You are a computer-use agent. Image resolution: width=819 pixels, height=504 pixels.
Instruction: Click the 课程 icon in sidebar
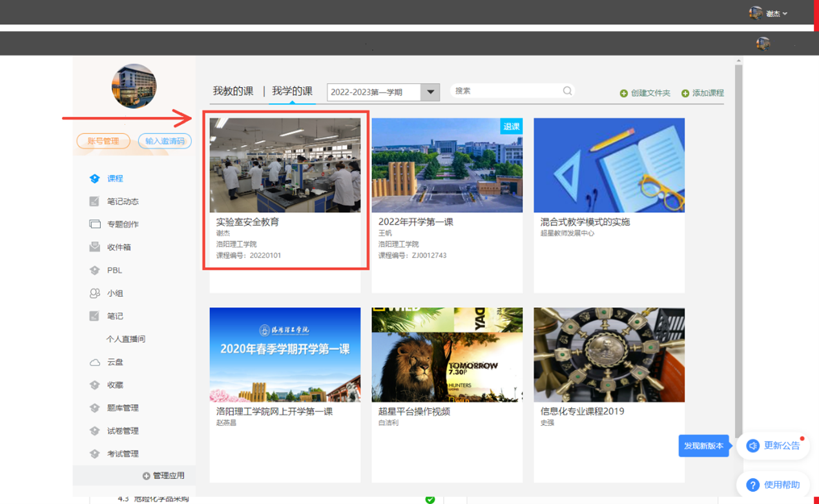[95, 179]
